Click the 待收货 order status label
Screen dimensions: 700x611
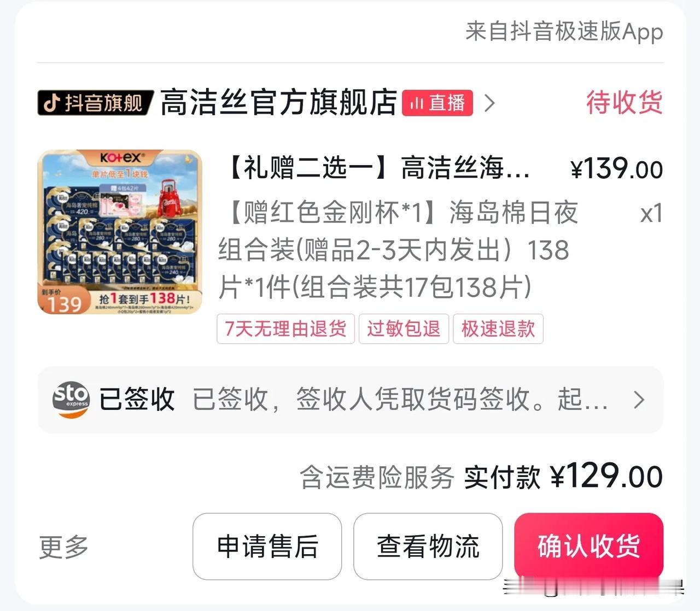pos(624,103)
